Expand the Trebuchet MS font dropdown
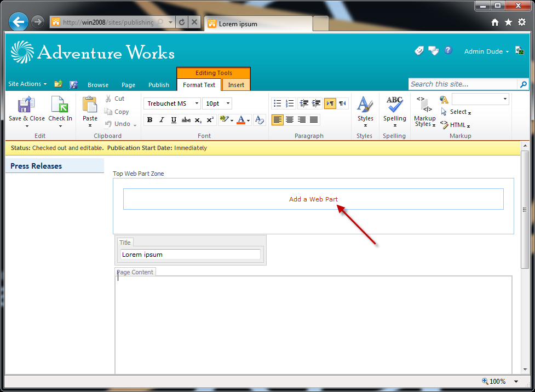This screenshot has width=535, height=392. tap(197, 103)
